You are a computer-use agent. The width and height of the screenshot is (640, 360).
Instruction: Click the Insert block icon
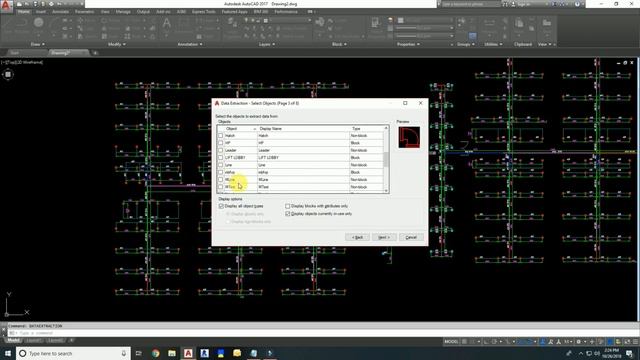320,23
